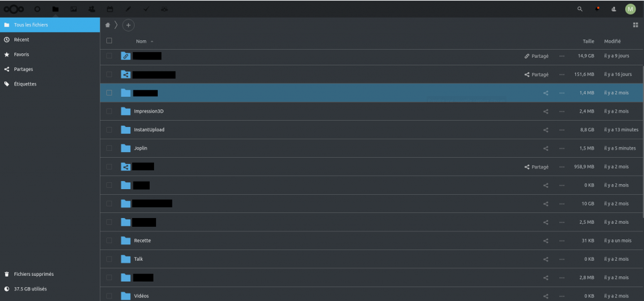Click share icon for Recette folder

[546, 241]
